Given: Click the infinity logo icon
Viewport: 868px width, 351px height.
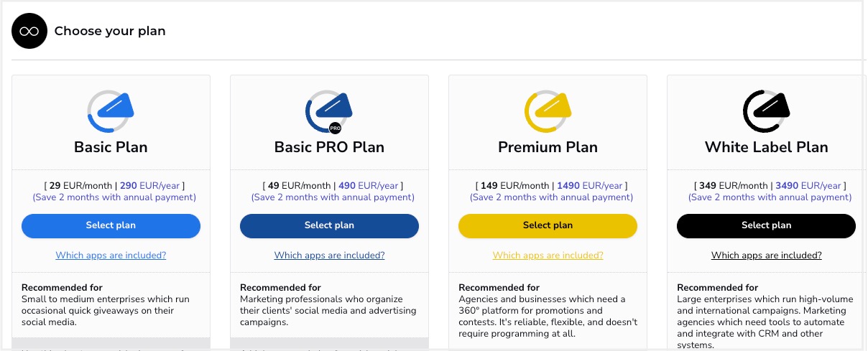Looking at the screenshot, I should [29, 31].
